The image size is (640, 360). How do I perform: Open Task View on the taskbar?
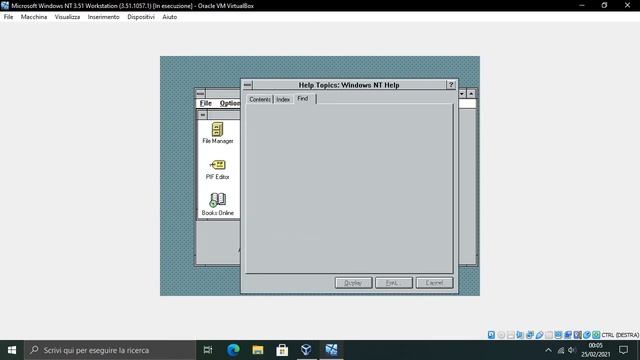point(208,350)
